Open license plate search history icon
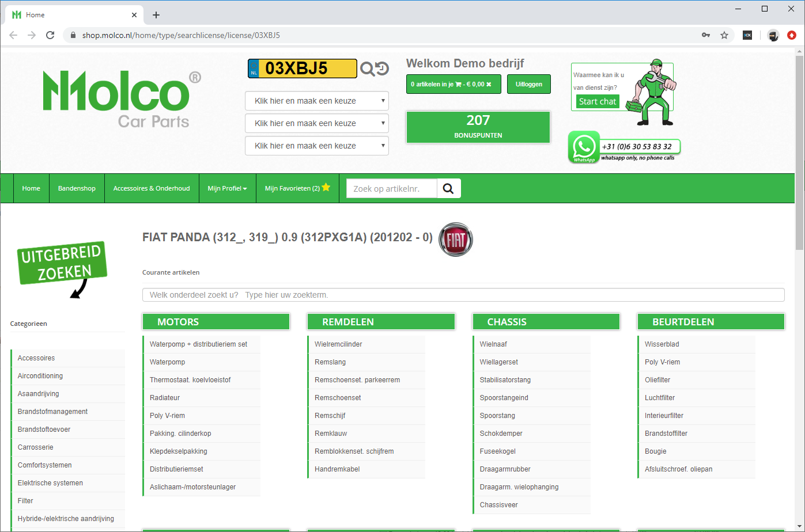The width and height of the screenshot is (805, 532). pos(382,69)
